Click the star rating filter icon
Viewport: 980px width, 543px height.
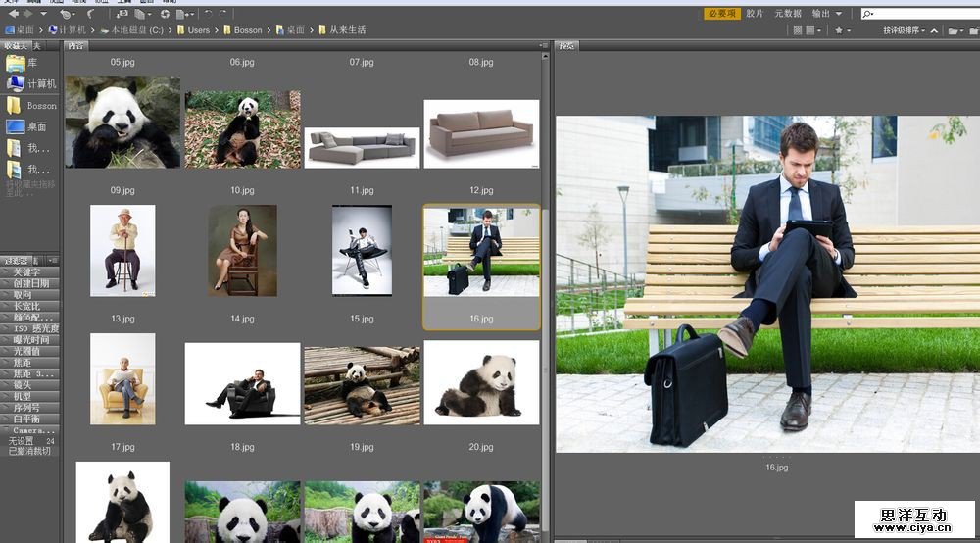tap(838, 30)
